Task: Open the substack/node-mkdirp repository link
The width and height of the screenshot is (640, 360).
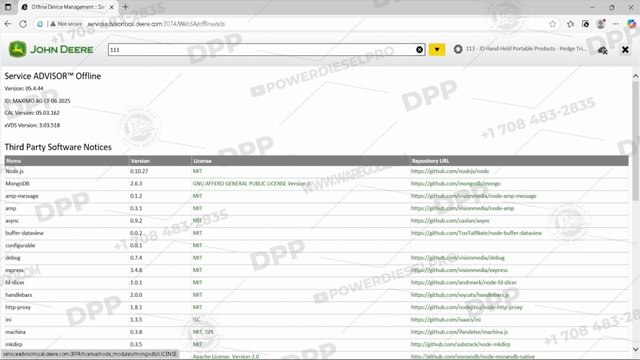Action: pos(460,344)
